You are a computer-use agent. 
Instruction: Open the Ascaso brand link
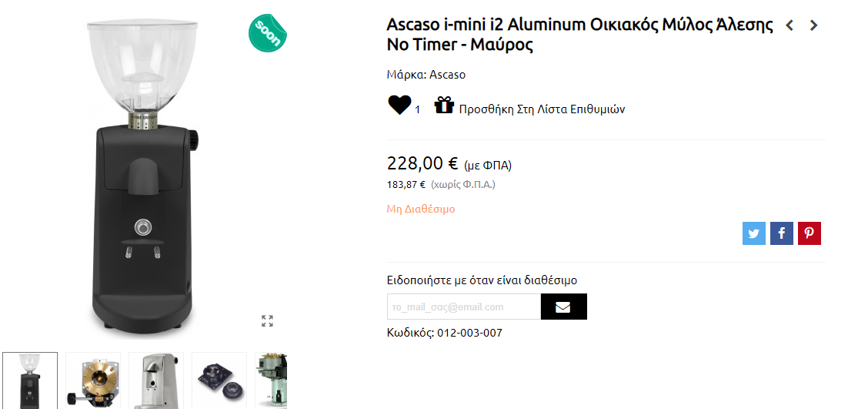[447, 74]
